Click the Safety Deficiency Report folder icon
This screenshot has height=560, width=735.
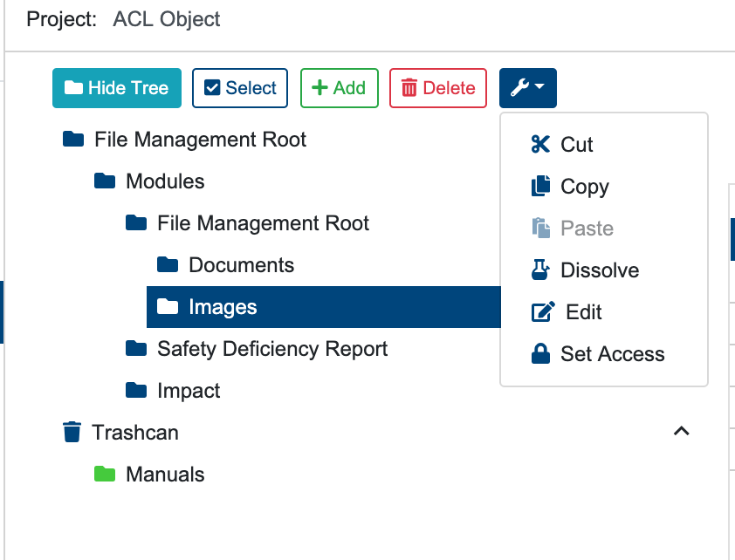136,348
